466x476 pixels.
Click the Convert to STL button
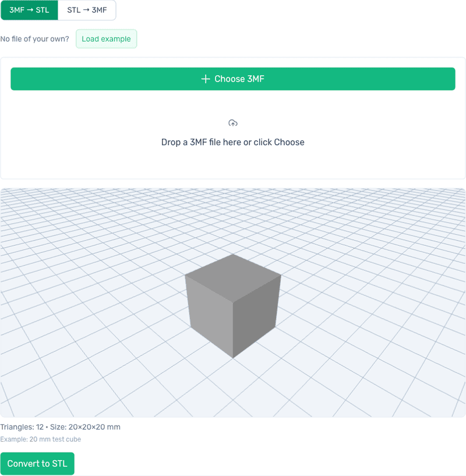[x=37, y=464]
